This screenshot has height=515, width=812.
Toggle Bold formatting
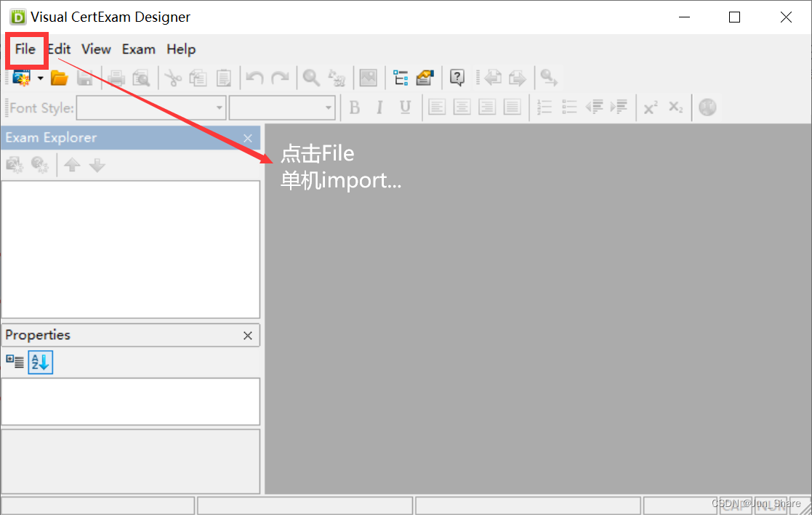(355, 108)
